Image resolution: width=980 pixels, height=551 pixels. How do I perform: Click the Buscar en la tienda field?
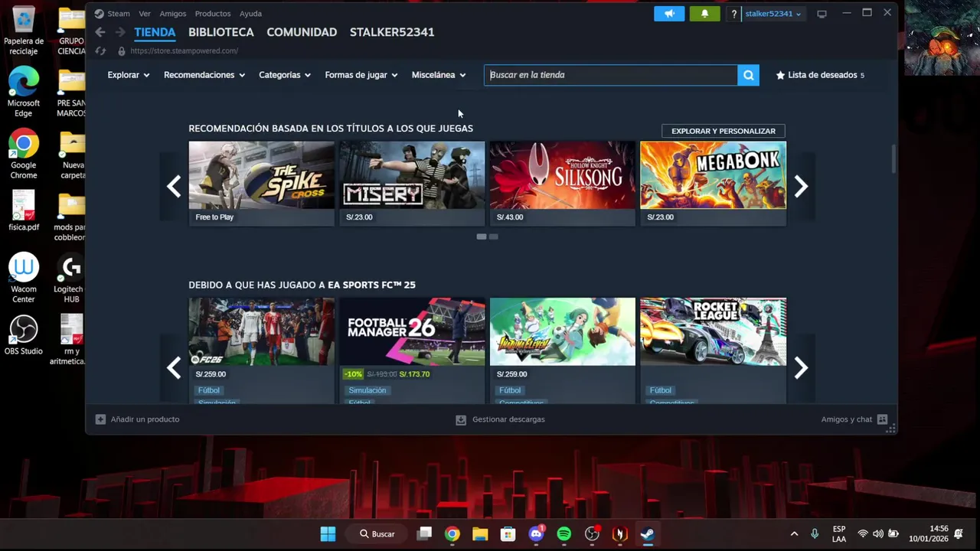[x=611, y=75]
